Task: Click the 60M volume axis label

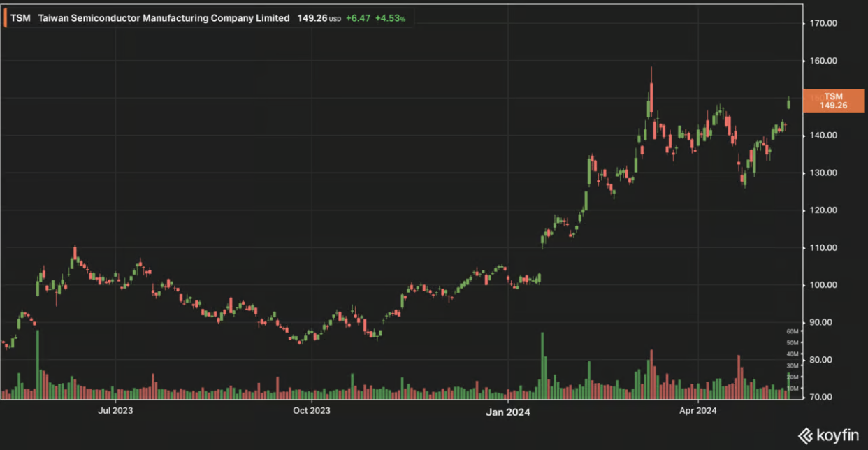Action: (x=792, y=331)
